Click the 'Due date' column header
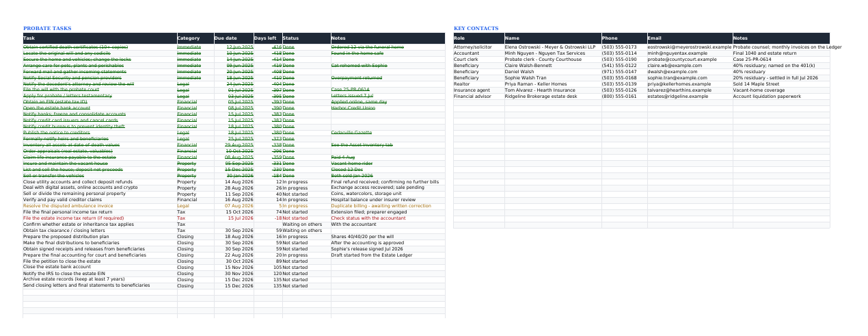 point(233,38)
